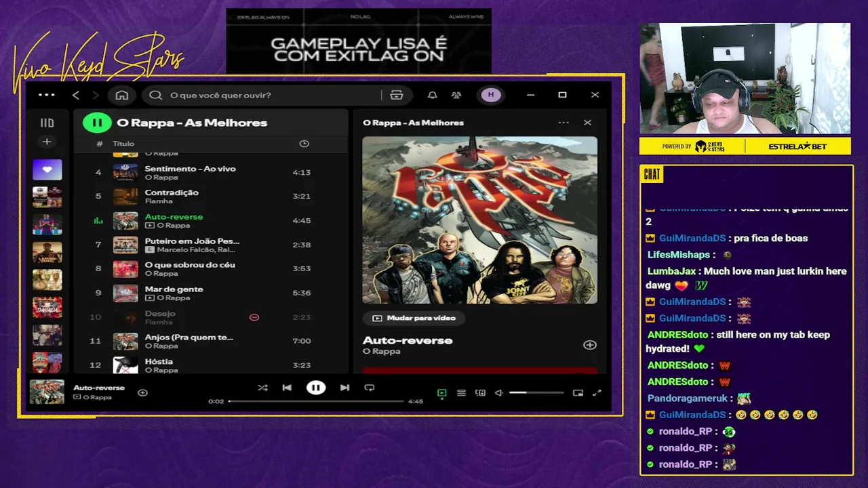Skip to the next track

tap(344, 388)
